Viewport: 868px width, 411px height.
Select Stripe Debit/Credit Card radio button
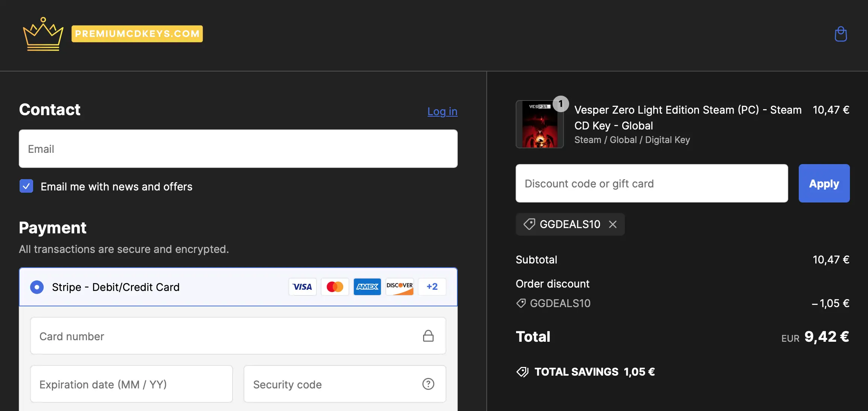point(37,287)
